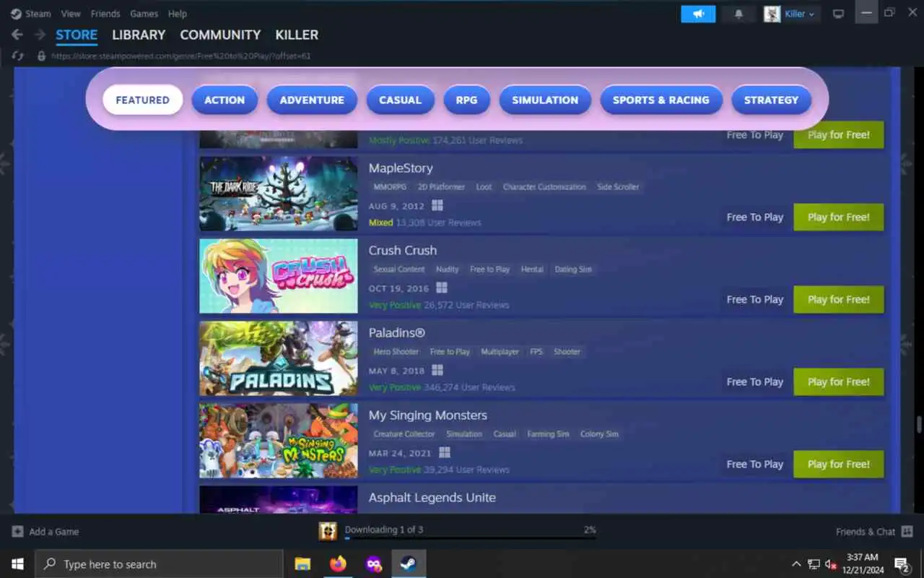The width and height of the screenshot is (924, 578).
Task: Switch to the LIBRARY tab
Action: (x=139, y=35)
